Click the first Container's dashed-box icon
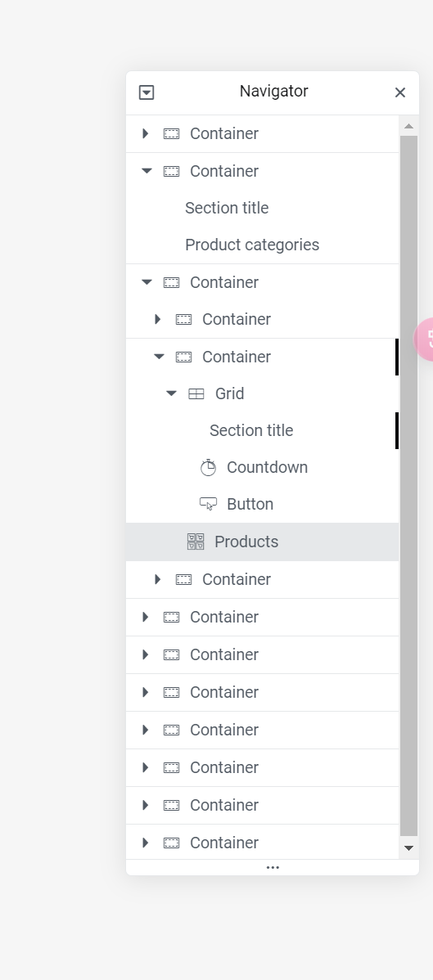The width and height of the screenshot is (433, 980). tap(171, 134)
